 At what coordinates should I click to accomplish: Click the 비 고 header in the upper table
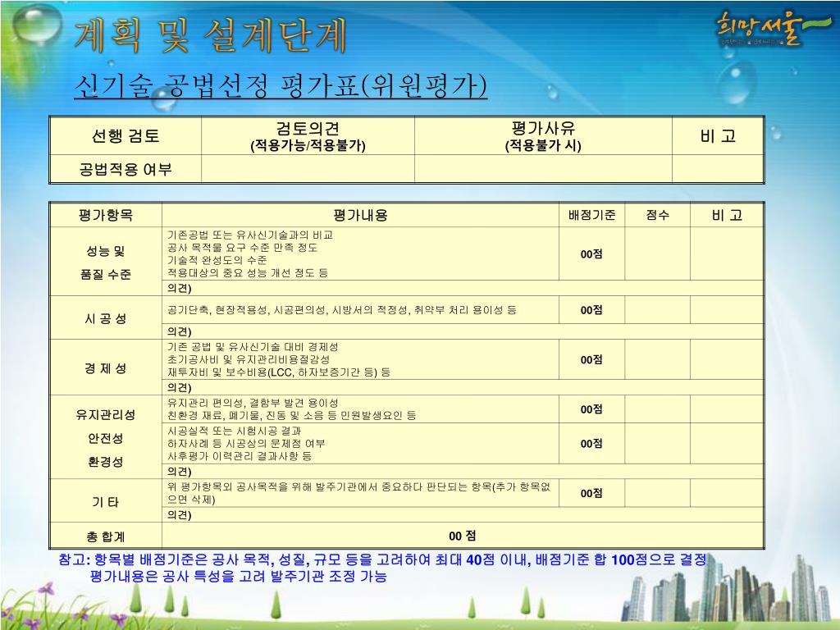tap(718, 136)
